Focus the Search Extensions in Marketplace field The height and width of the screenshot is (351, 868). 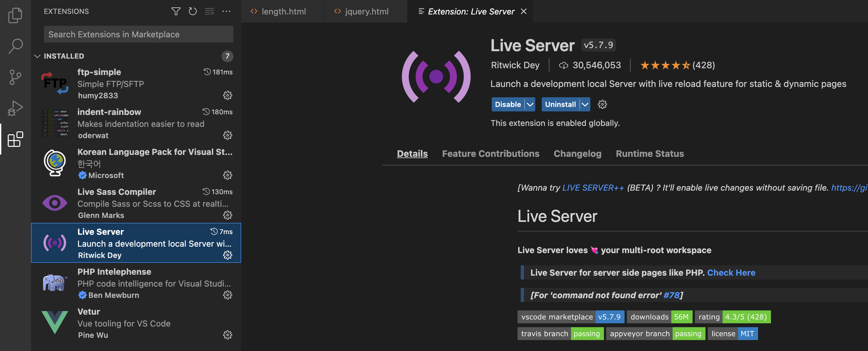click(138, 34)
